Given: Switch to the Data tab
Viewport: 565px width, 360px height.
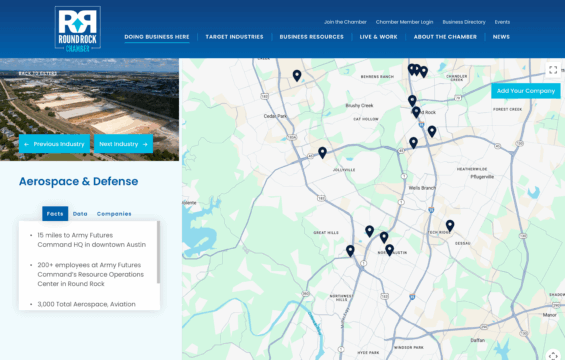Looking at the screenshot, I should (80, 214).
